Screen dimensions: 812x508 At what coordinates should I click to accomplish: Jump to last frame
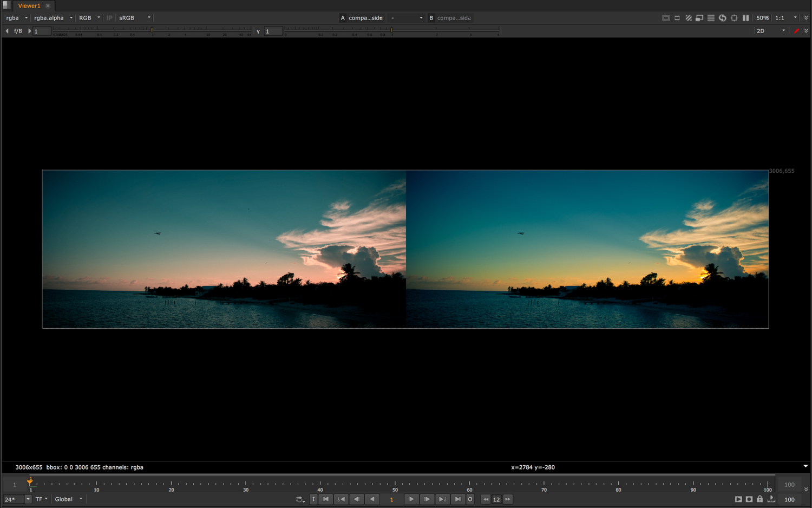tap(458, 499)
